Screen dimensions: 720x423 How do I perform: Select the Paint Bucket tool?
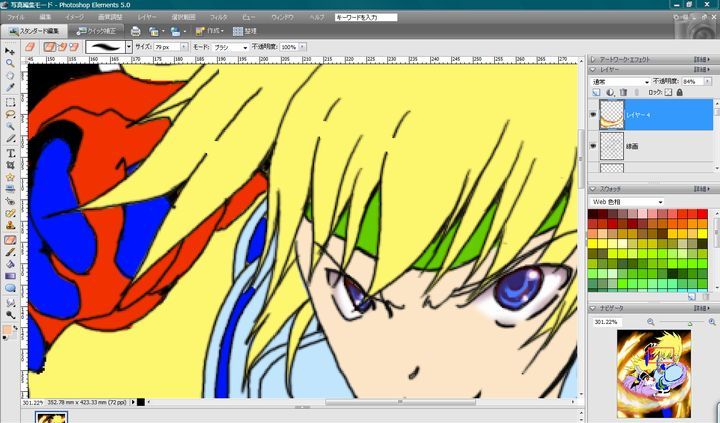10,264
